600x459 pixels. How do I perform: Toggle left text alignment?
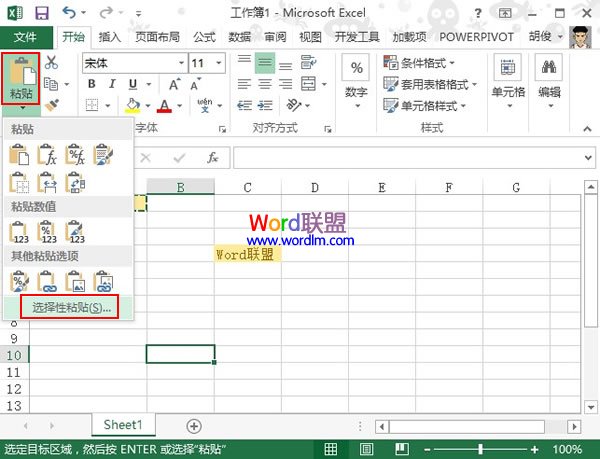coord(245,84)
